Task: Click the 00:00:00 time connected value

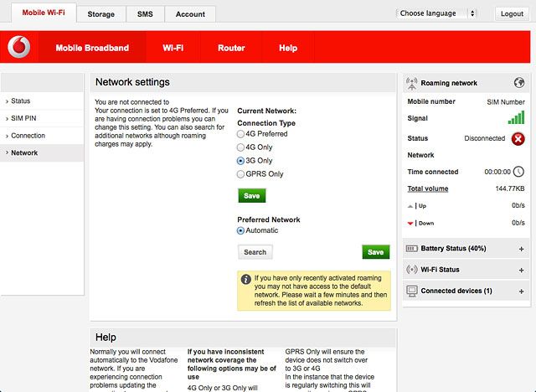Action: point(497,172)
